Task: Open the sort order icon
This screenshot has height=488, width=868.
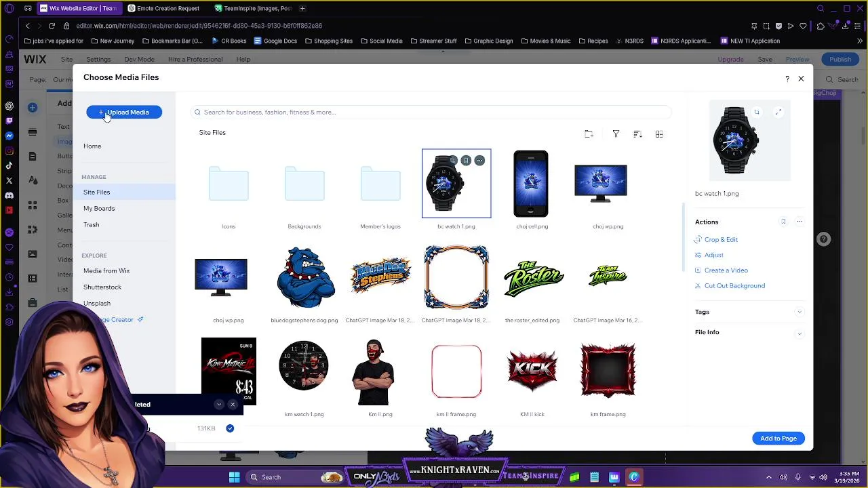Action: (x=637, y=134)
